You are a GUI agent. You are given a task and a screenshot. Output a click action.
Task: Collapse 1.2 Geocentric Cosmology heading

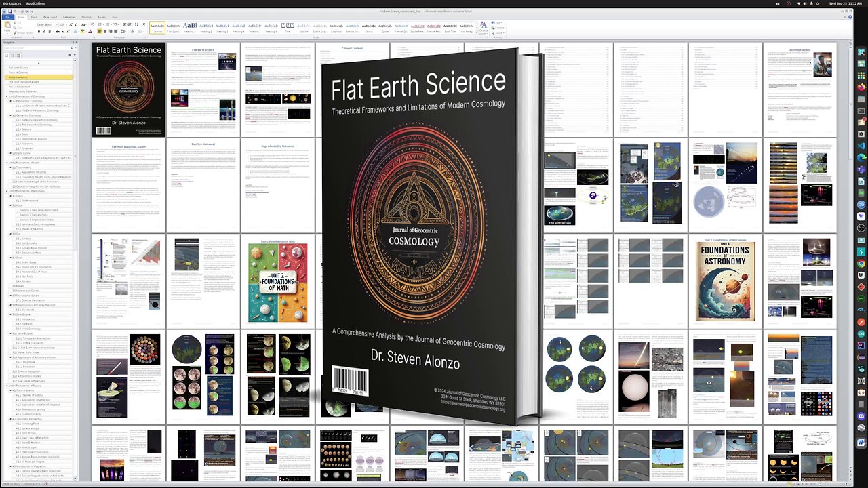click(x=12, y=115)
